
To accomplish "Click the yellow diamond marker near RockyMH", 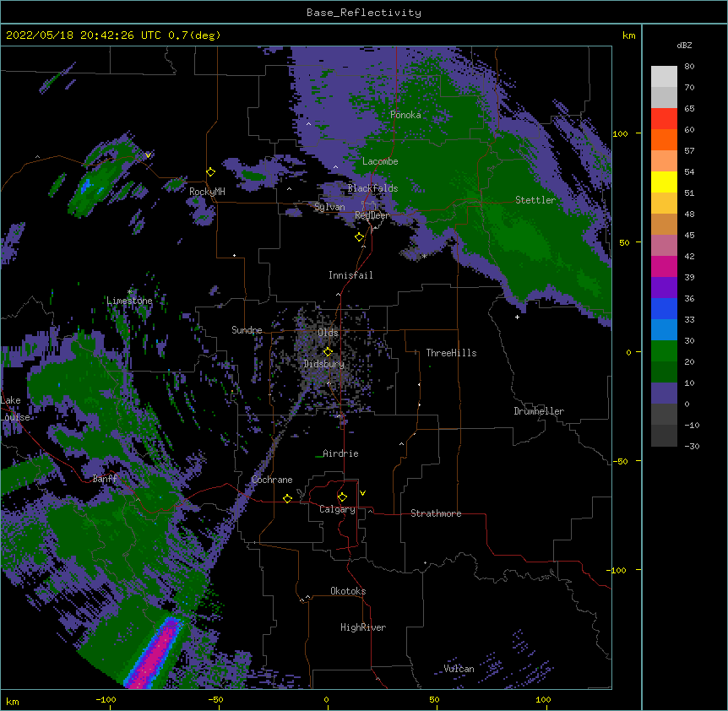I will pos(211,172).
